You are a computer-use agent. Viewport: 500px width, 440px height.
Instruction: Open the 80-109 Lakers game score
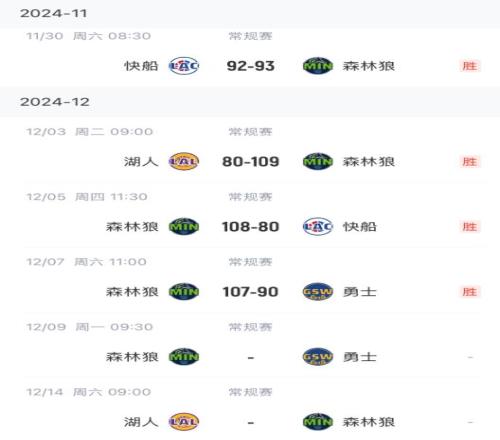click(251, 161)
